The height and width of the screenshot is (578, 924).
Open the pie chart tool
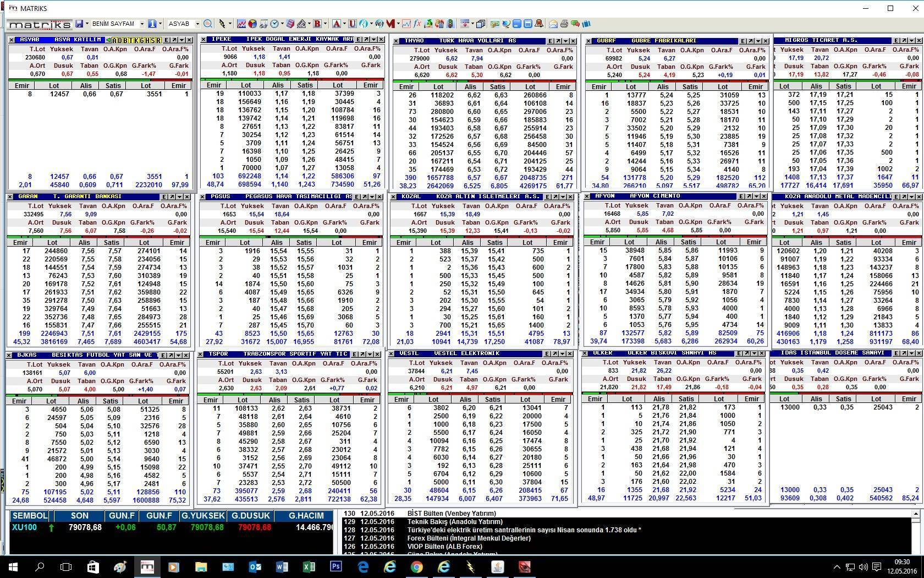252,24
